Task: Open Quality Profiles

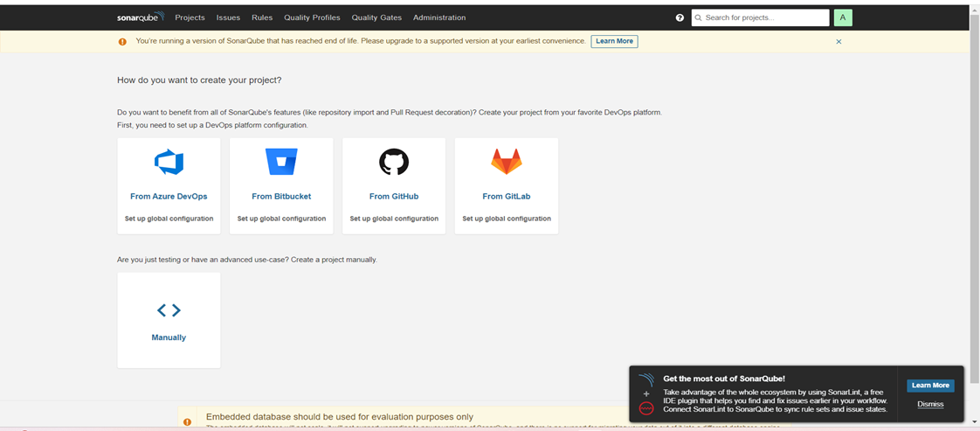Action: click(312, 17)
